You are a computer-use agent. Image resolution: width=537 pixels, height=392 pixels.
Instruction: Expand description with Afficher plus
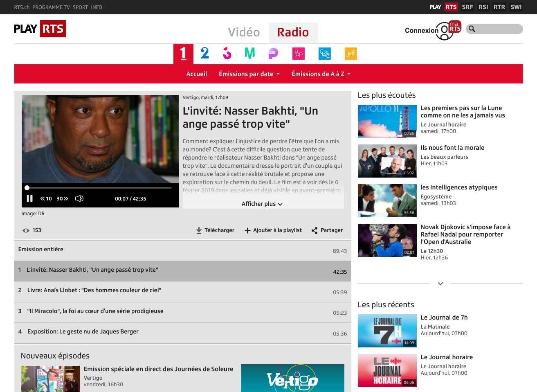tap(262, 204)
